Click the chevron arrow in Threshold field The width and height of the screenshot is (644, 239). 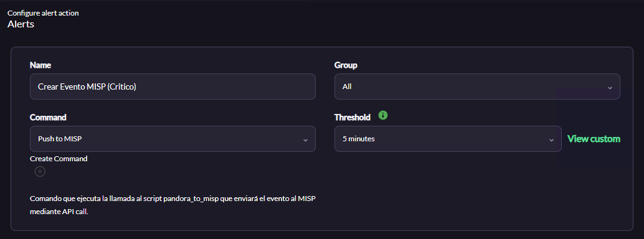click(552, 140)
